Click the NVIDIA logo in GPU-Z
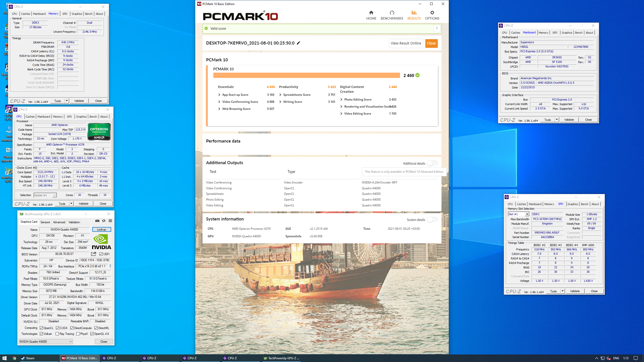Image resolution: width=644 pixels, height=362 pixels. coord(102,242)
